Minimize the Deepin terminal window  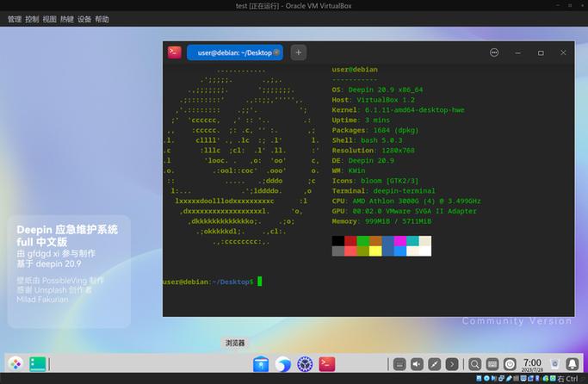(518, 53)
